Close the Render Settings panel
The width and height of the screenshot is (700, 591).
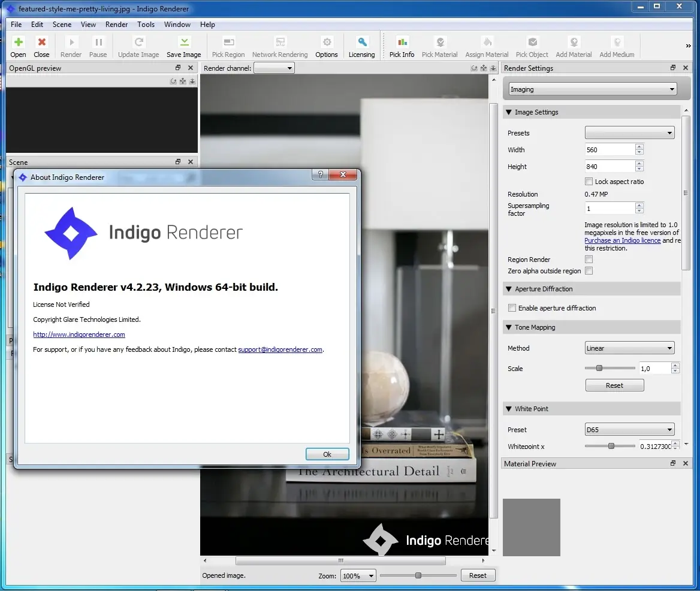tap(686, 68)
